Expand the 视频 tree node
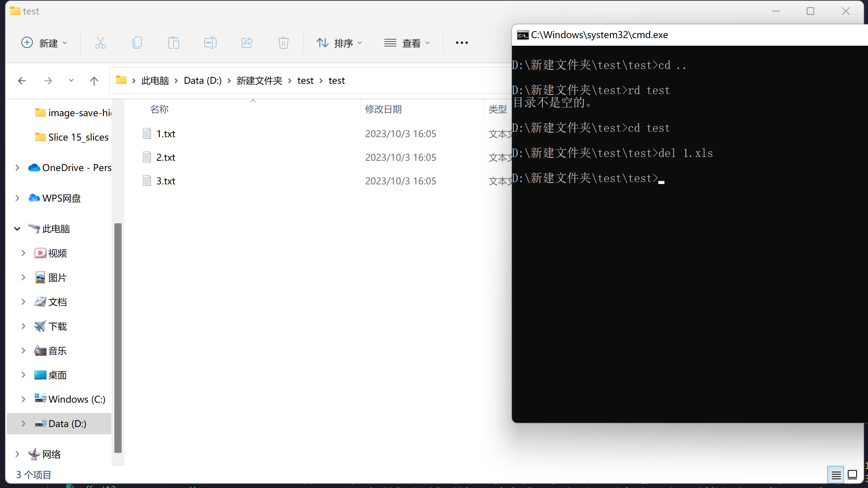The image size is (868, 488). [x=23, y=253]
